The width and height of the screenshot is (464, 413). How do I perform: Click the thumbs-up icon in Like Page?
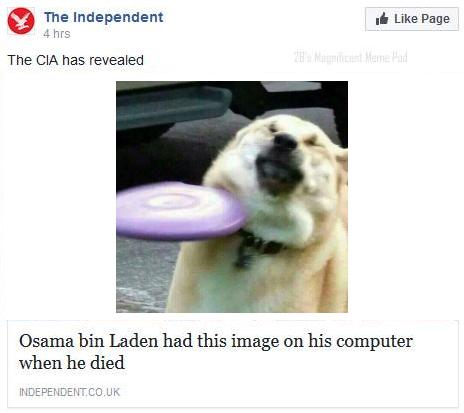click(382, 19)
